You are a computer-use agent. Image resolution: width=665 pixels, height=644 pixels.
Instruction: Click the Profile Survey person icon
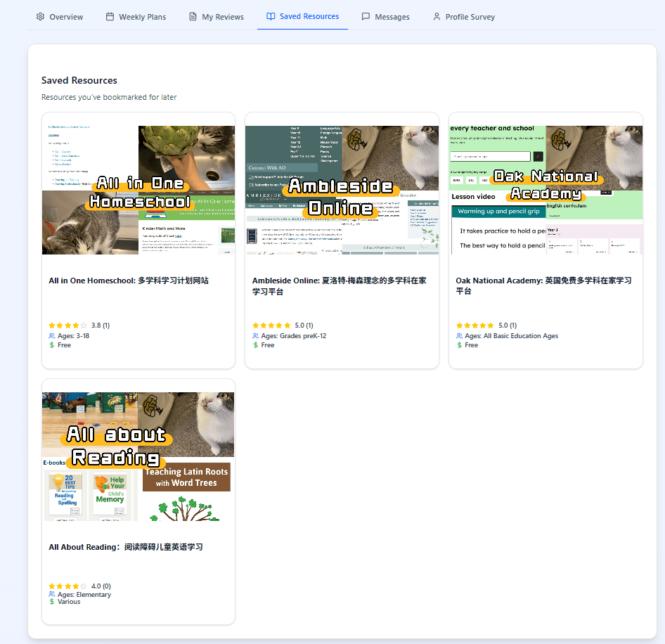coord(437,17)
